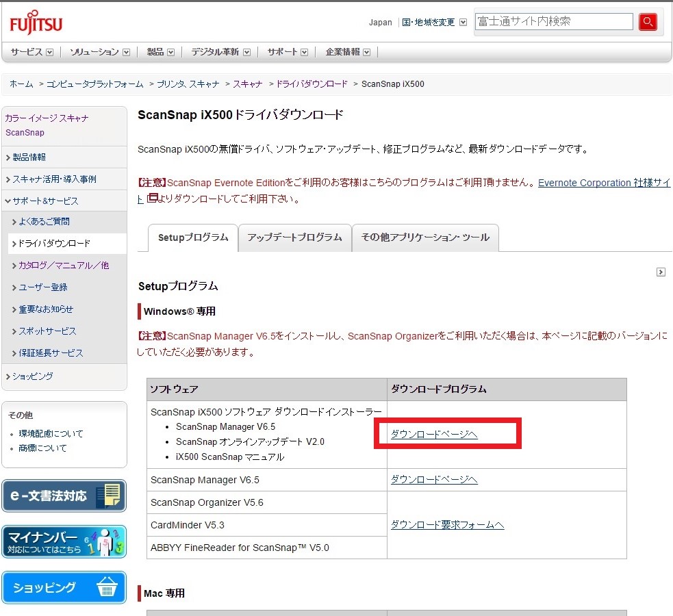Open the マイナンバー banner

click(64, 541)
